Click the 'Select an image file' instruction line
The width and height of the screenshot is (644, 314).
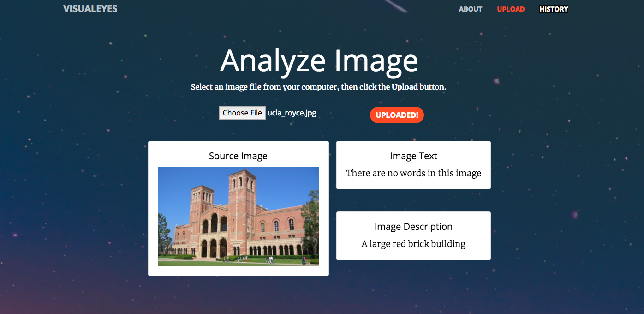click(318, 87)
